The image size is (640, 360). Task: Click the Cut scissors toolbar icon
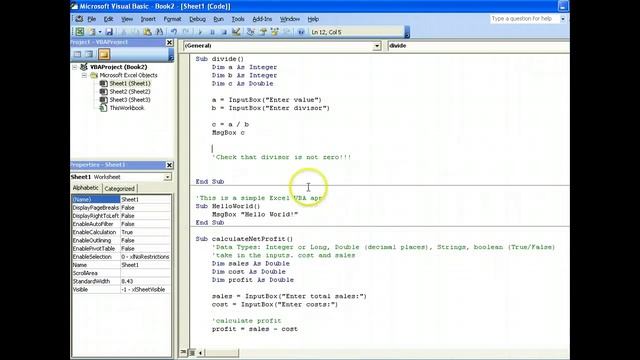click(123, 32)
